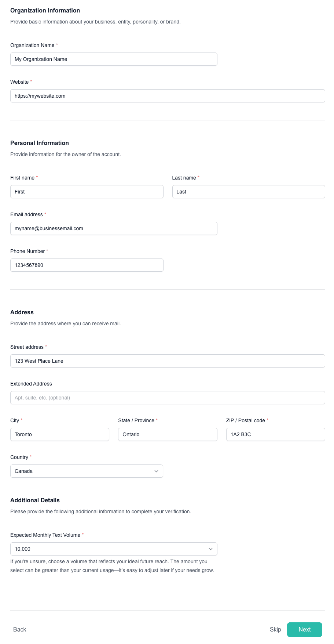The height and width of the screenshot is (644, 334).
Task: Open the Country dropdown
Action: point(87,471)
